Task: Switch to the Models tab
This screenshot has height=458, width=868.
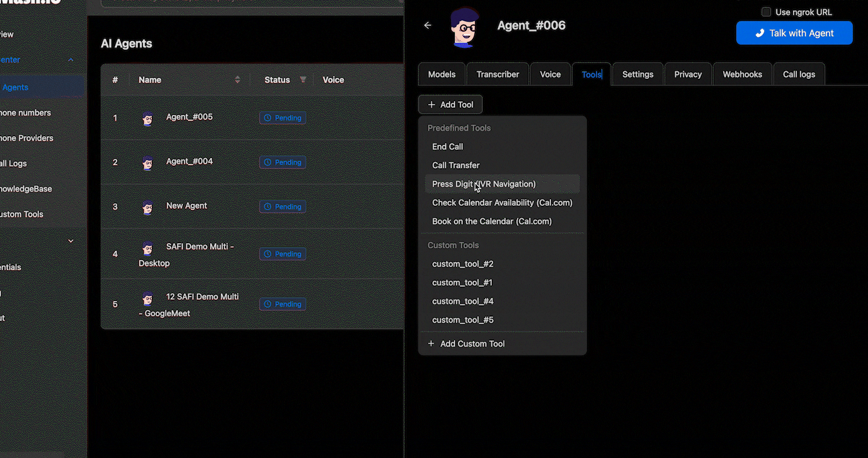Action: pyautogui.click(x=442, y=74)
